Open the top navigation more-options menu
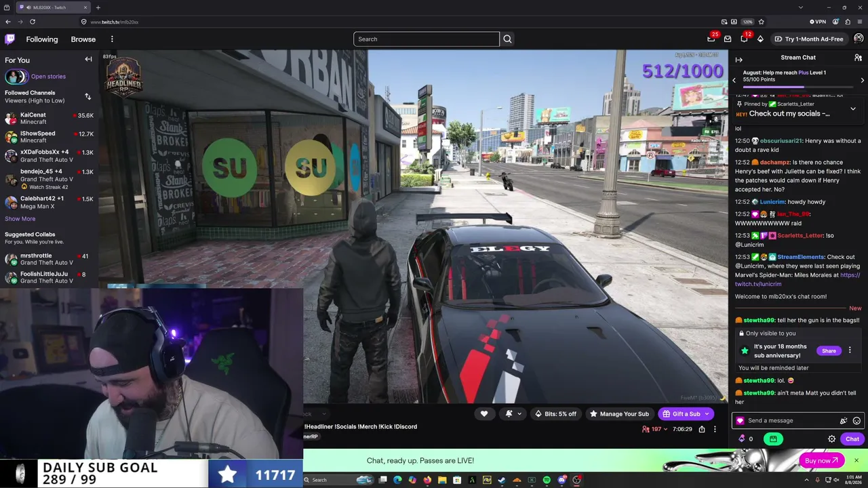 pos(112,39)
